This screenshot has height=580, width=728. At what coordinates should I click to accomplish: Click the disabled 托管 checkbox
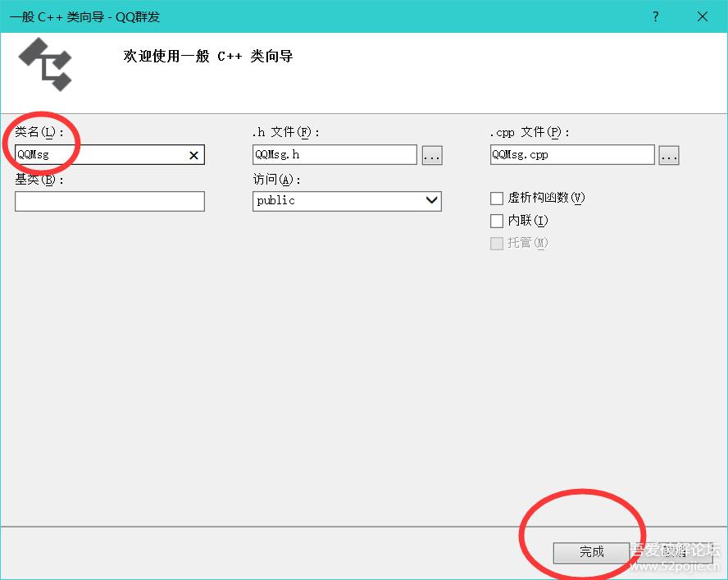[x=496, y=243]
